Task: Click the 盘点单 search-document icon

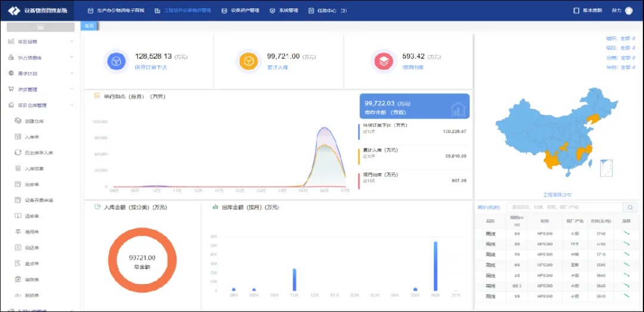Action: pyautogui.click(x=18, y=264)
